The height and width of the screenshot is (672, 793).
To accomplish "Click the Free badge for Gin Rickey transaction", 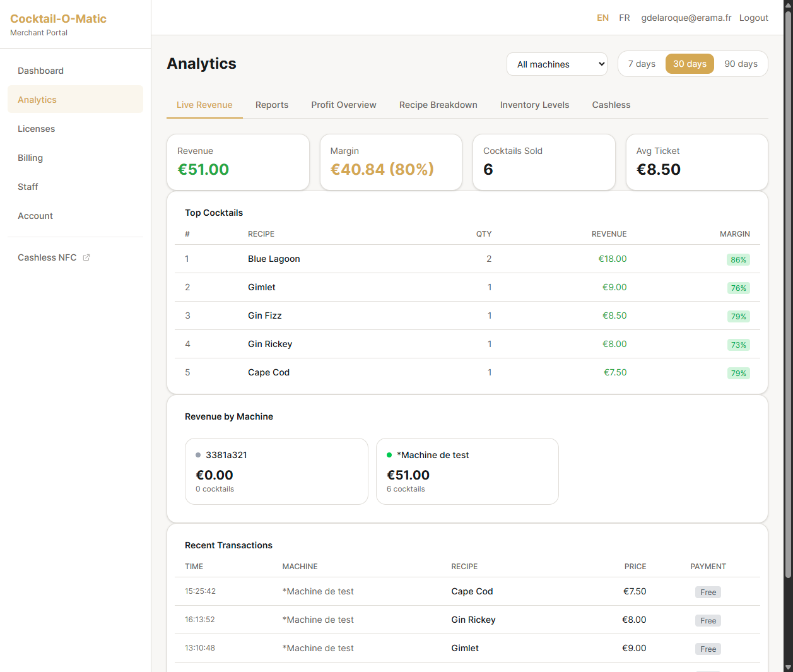I will pos(708,620).
